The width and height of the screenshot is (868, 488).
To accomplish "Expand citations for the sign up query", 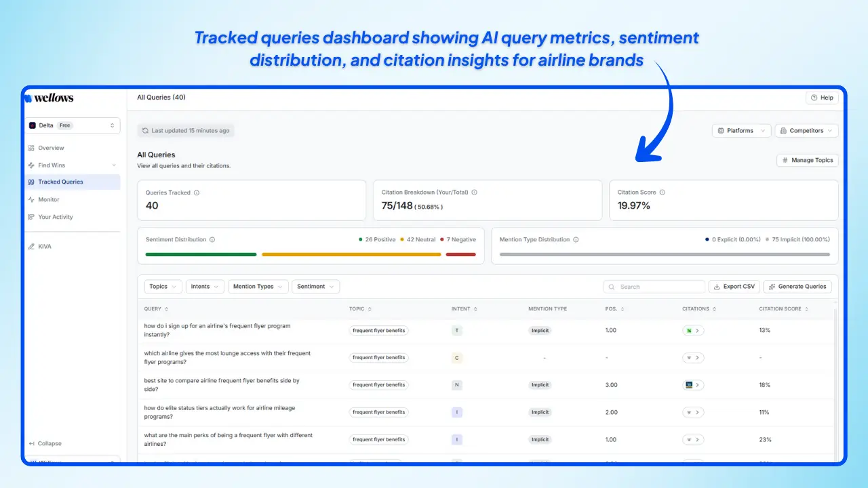I will click(694, 330).
